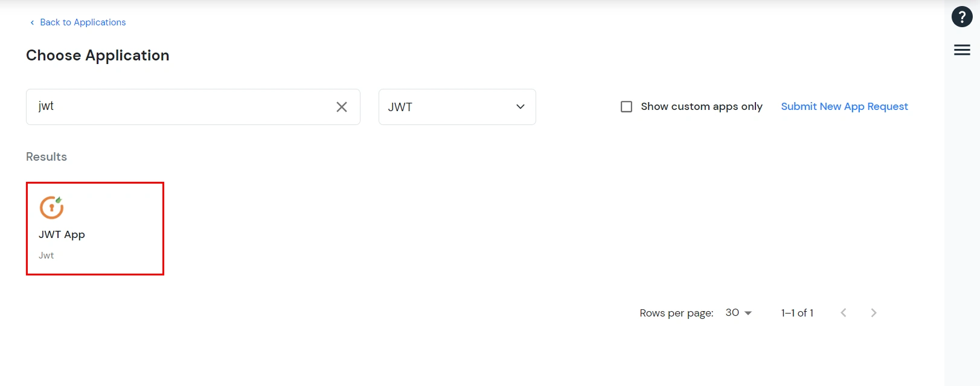The height and width of the screenshot is (386, 980).
Task: Click the Jwt subtitle on the app card
Action: coord(46,256)
